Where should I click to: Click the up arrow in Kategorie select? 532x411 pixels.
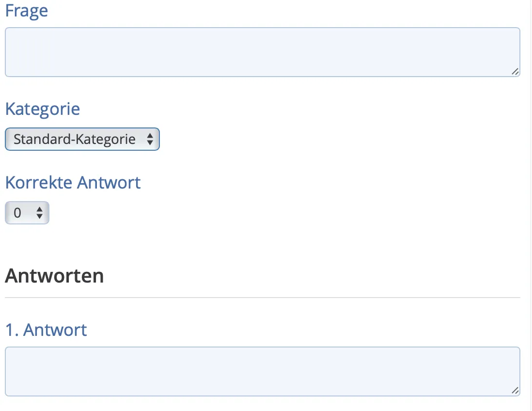coord(150,136)
